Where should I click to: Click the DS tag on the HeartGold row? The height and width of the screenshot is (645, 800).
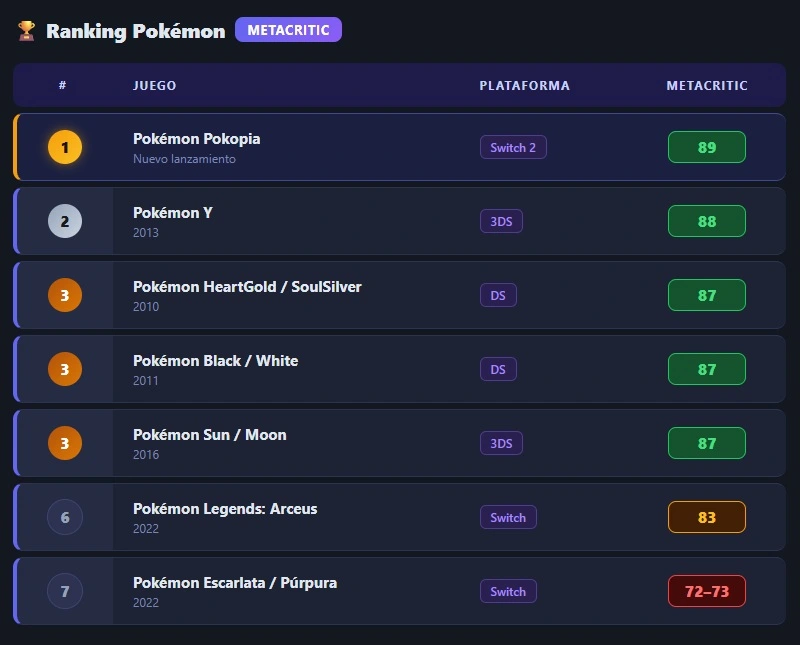coord(498,295)
